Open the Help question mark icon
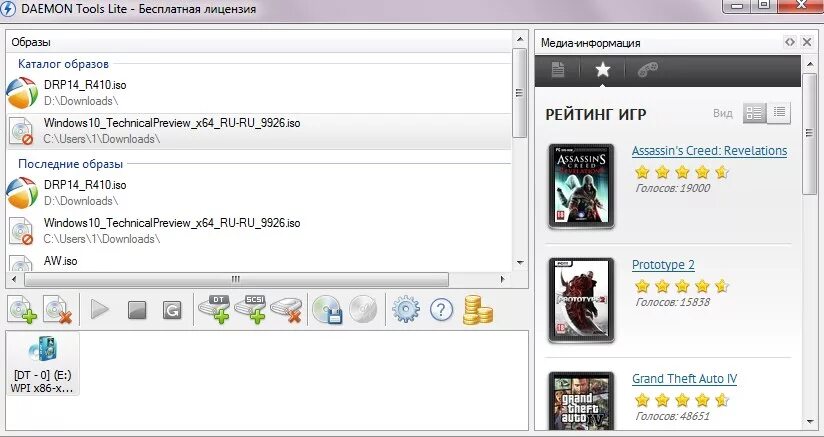This screenshot has width=824, height=437. (441, 310)
